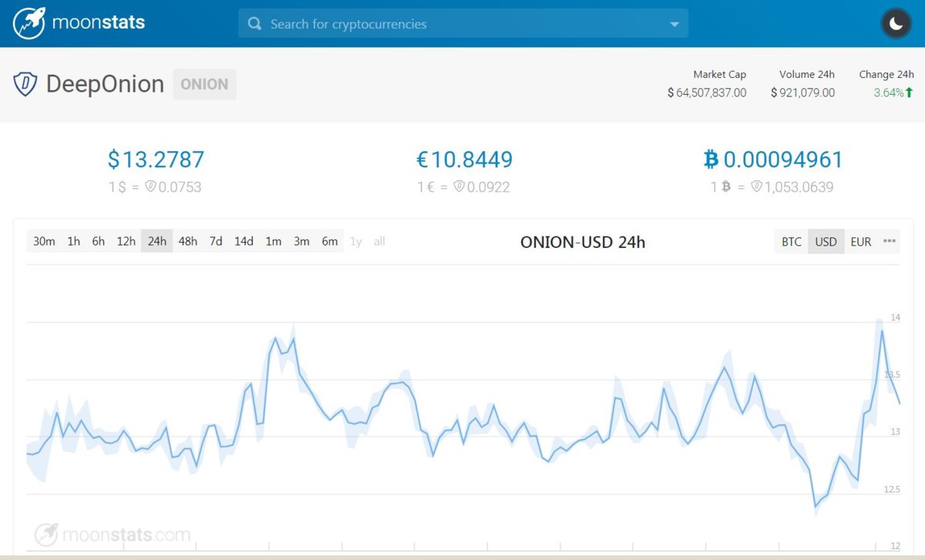Click the 0.00094961 bitcoin price
This screenshot has width=925, height=560.
coord(773,159)
